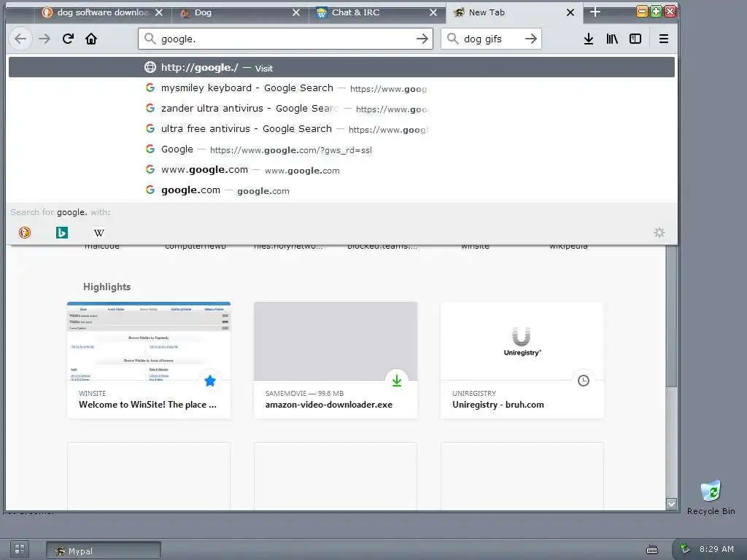This screenshot has height=560, width=747.
Task: Open search settings gear icon
Action: [x=659, y=233]
